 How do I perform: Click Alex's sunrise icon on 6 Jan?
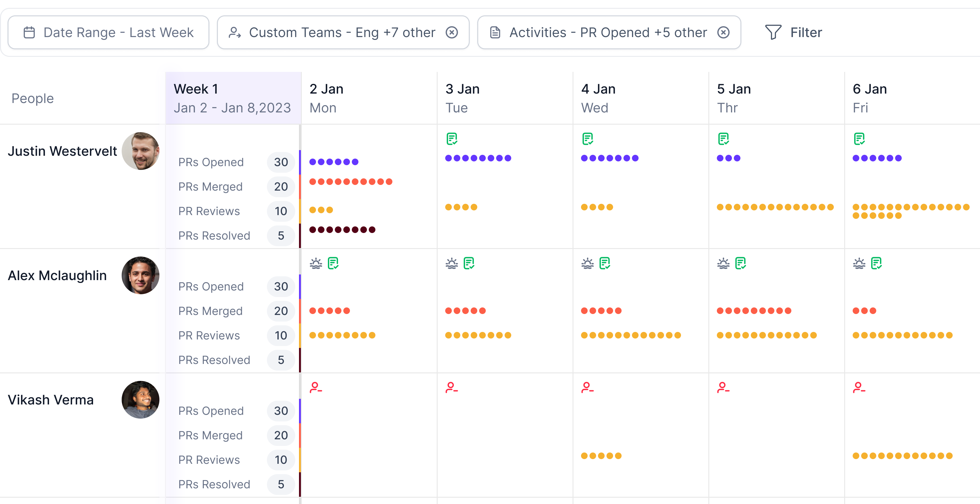point(859,263)
